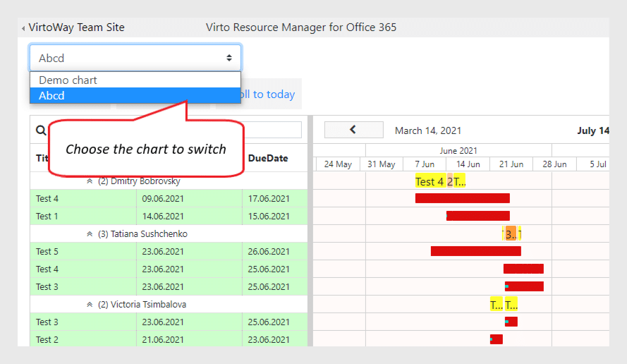Click the previous period arrow button
Viewport: 627px width, 364px height.
(353, 130)
